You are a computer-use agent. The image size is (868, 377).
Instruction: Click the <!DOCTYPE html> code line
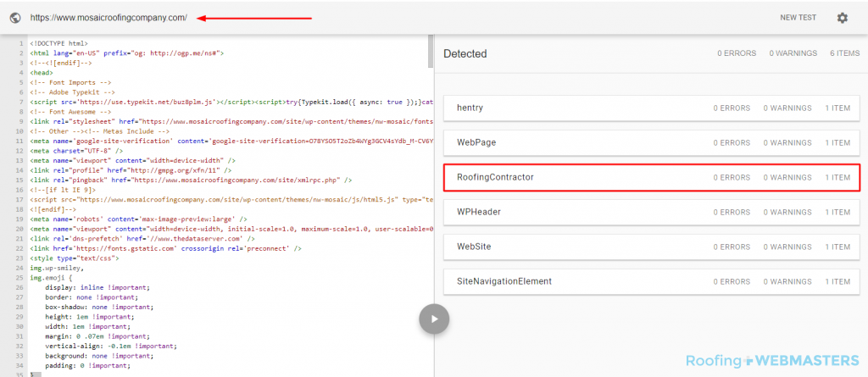(x=58, y=42)
